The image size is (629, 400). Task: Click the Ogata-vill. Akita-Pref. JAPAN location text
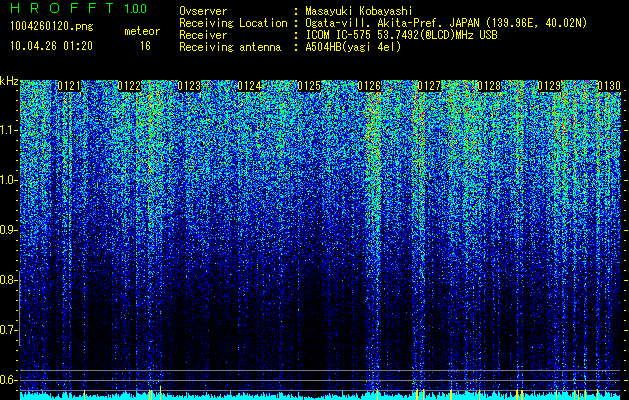446,23
